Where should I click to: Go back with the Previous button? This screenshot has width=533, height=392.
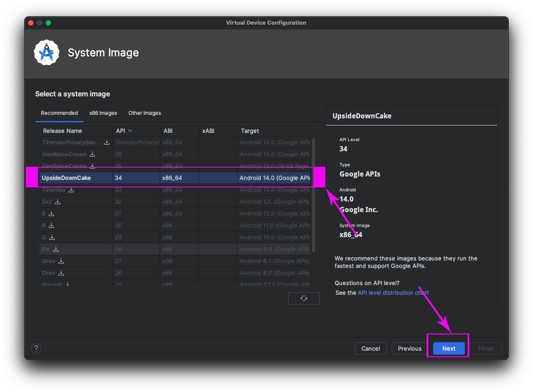410,348
